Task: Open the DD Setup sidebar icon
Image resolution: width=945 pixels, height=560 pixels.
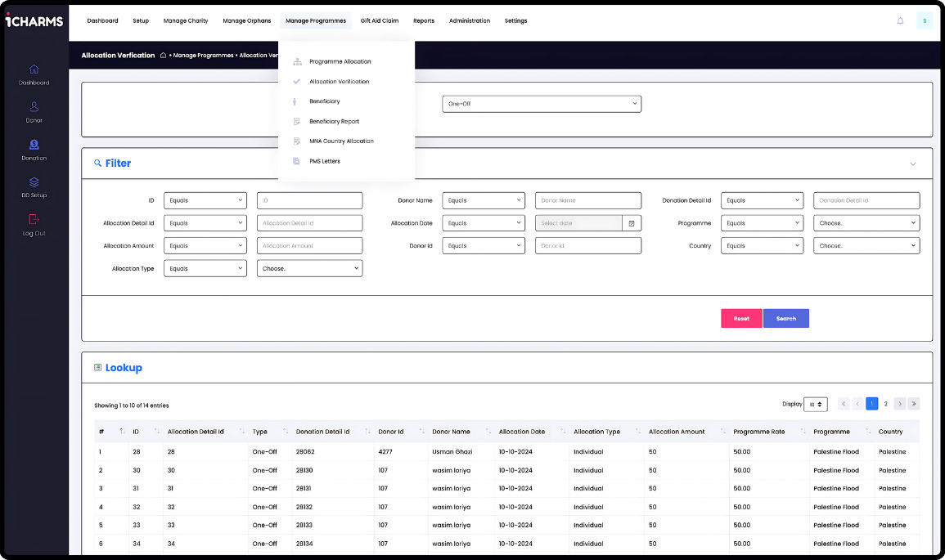Action: tap(34, 181)
